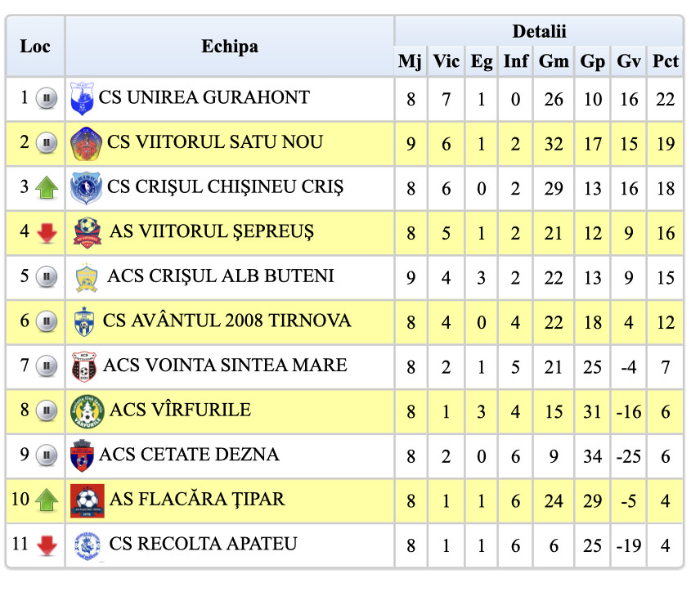700x601 pixels.
Task: Open the ACS Cetate Dezna team link
Action: pyautogui.click(x=189, y=455)
